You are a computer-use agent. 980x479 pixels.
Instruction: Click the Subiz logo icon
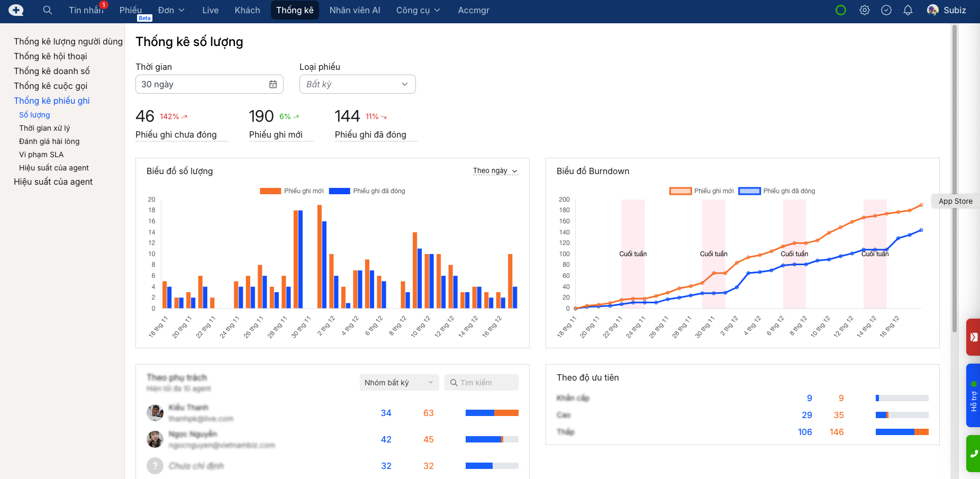[16, 10]
